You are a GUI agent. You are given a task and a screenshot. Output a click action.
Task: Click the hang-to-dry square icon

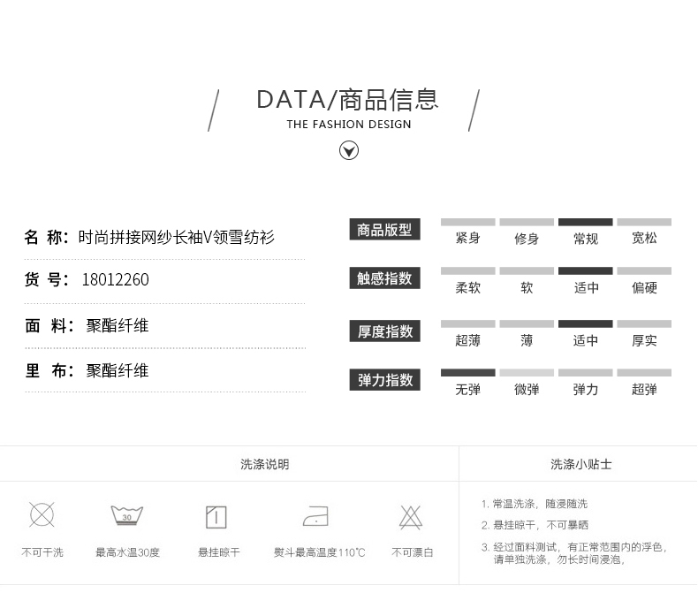(x=216, y=516)
